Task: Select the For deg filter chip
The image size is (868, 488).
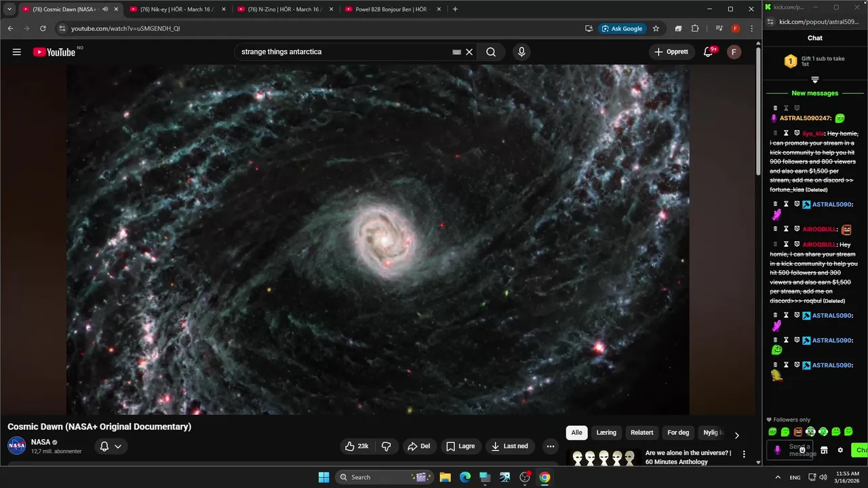Action: point(678,432)
